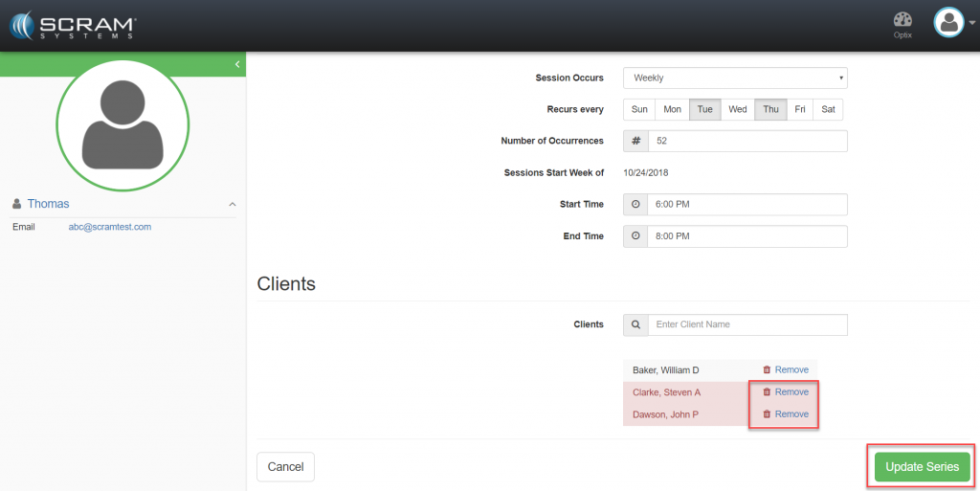The width and height of the screenshot is (980, 491).
Task: Click the trash icon for Baker, William D
Action: 767,370
